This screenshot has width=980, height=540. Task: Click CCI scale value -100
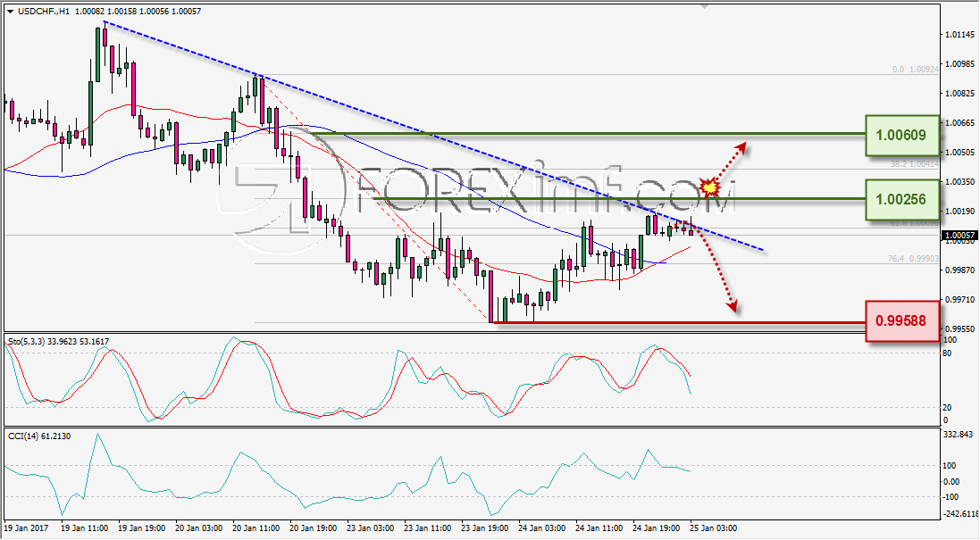point(951,497)
